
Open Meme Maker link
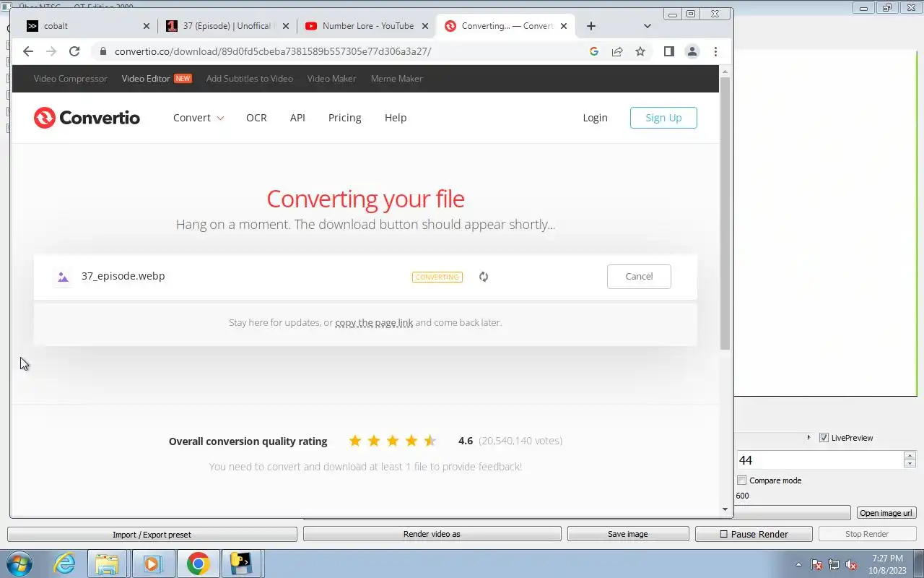click(397, 79)
